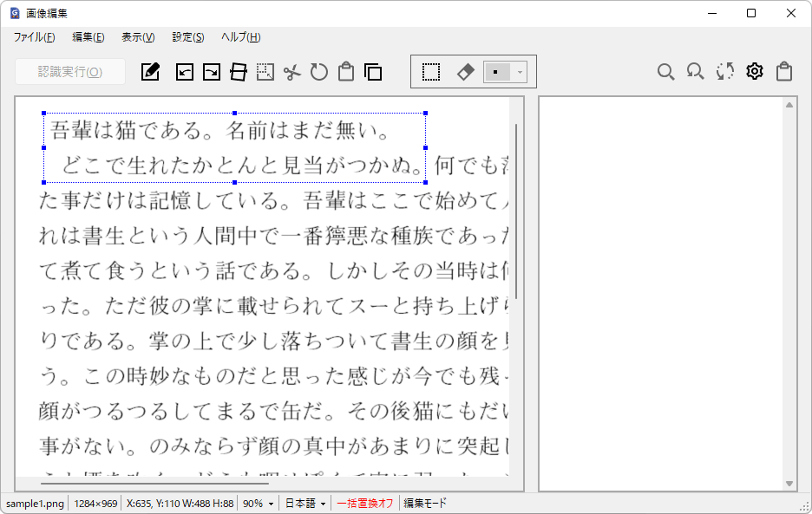This screenshot has width=812, height=514.
Task: Click the skew correction icon
Action: [239, 71]
